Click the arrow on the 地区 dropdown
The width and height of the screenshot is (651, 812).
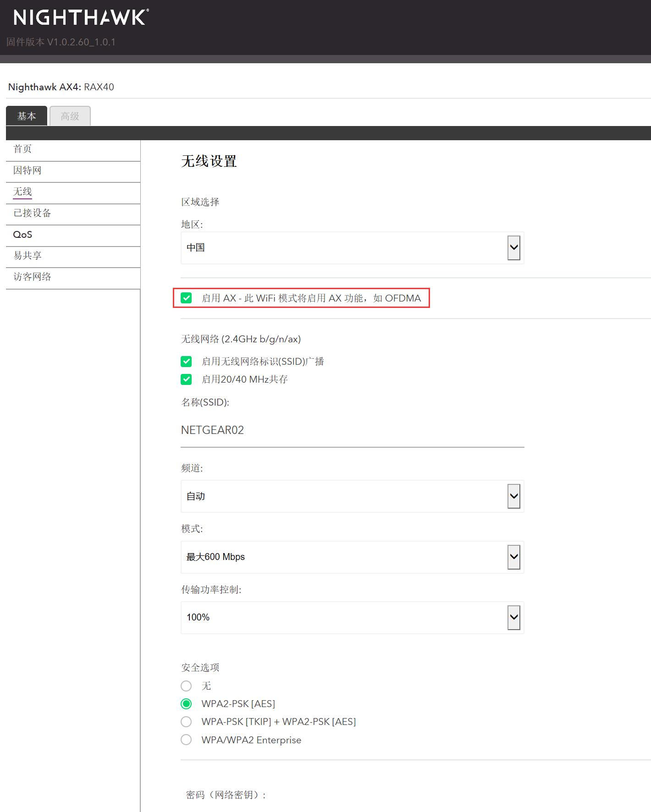click(x=514, y=248)
